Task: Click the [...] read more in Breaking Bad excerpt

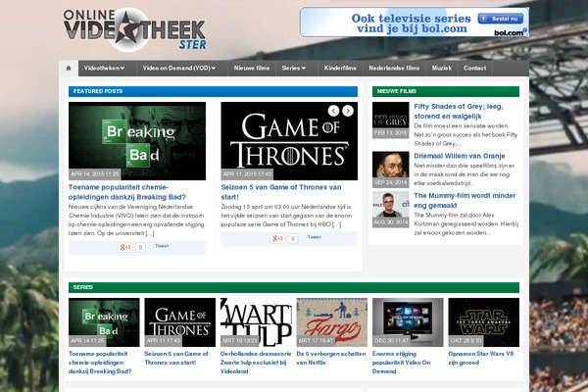Action: tap(150, 233)
